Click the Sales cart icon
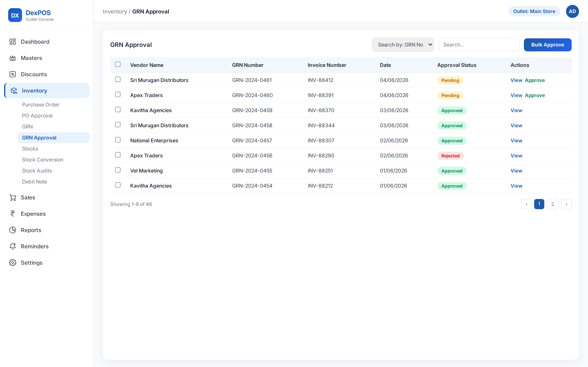588x367 pixels. coord(13,198)
